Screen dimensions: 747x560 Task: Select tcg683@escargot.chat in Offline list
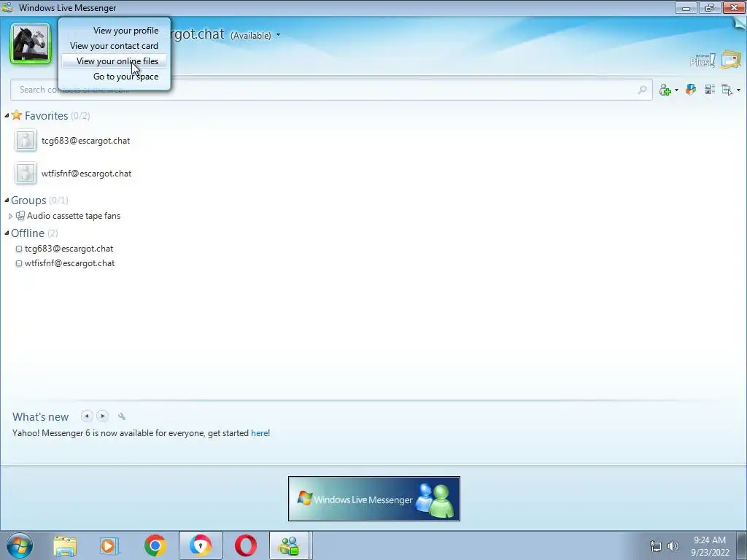69,249
